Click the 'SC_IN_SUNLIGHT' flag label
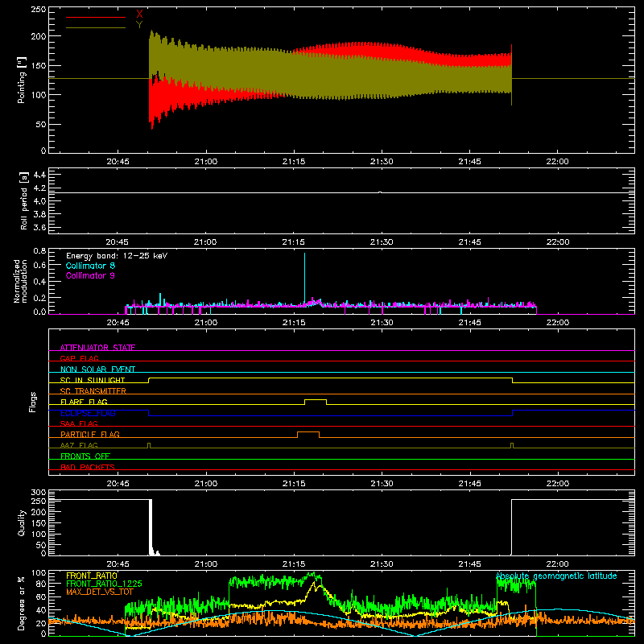 (x=93, y=380)
